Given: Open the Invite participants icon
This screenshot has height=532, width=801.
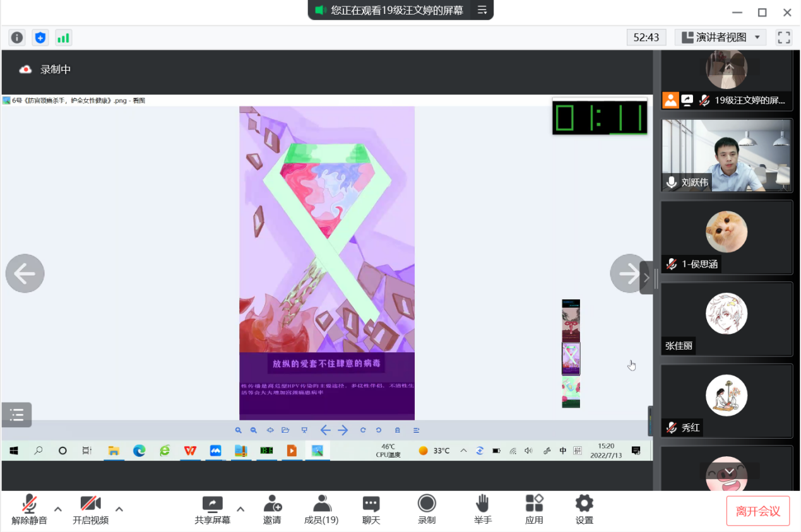Looking at the screenshot, I should coord(272,509).
